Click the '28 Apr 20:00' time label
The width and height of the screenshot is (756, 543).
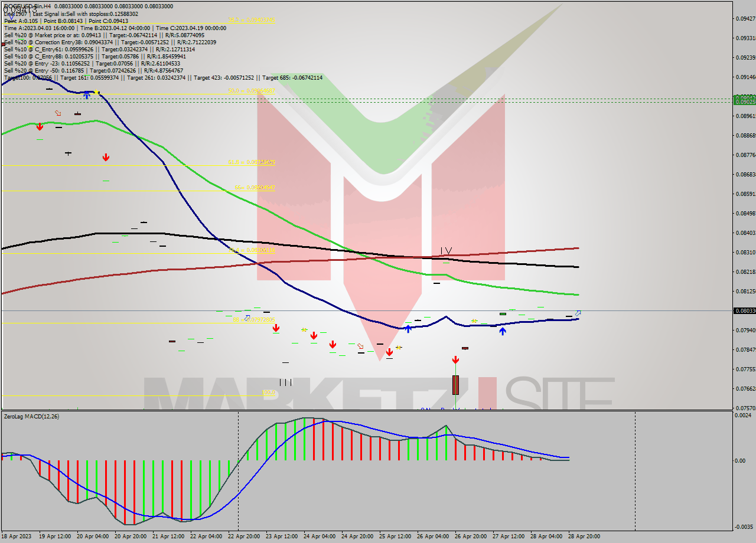(x=584, y=537)
